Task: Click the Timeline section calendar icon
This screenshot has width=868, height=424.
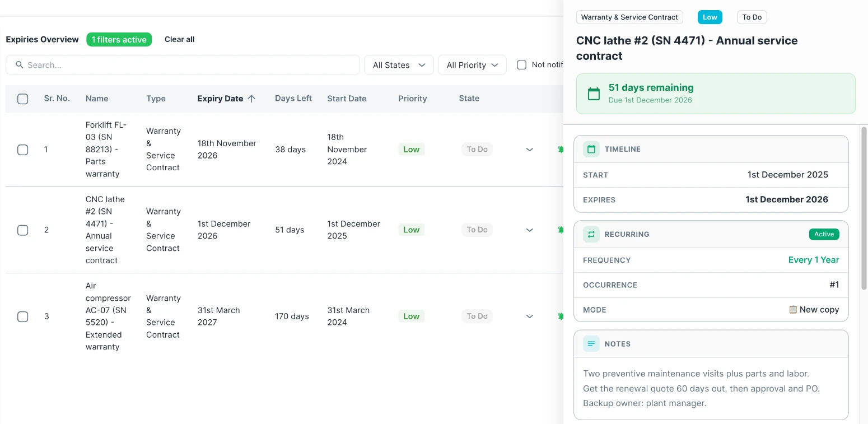Action: point(591,149)
